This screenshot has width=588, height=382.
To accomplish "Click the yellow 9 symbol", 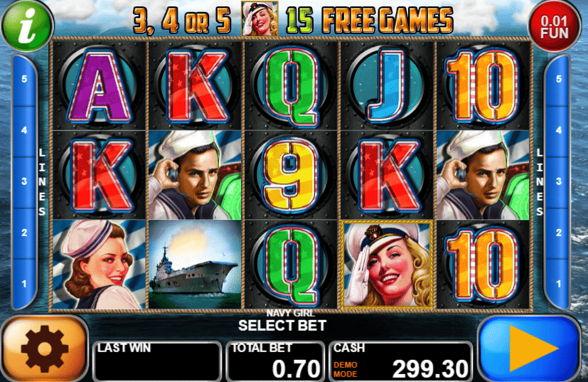I will [291, 175].
